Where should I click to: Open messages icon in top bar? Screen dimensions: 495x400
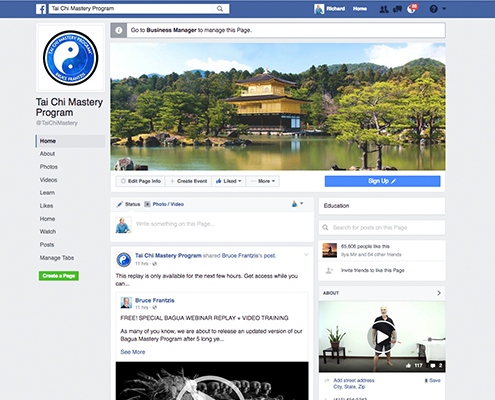coord(397,9)
